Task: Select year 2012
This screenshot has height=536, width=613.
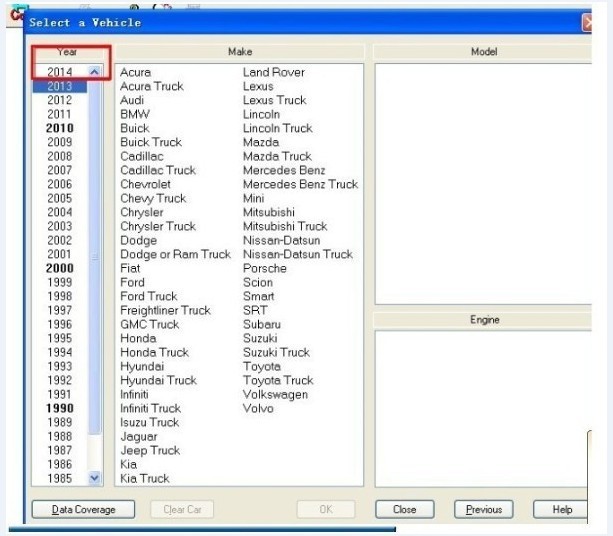Action: pyautogui.click(x=60, y=100)
